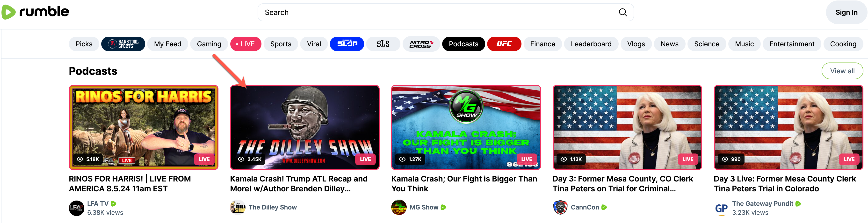The image size is (868, 223).
Task: Open the RINOS FOR HARRIS video thumbnail
Action: [144, 127]
